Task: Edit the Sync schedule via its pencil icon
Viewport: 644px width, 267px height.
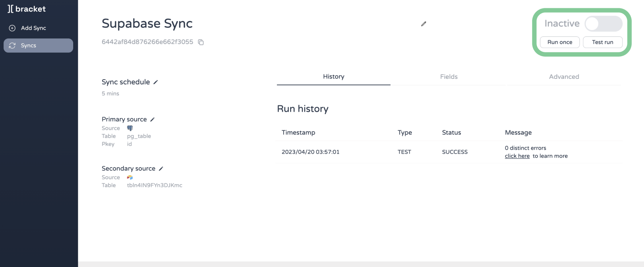Action: pyautogui.click(x=155, y=82)
